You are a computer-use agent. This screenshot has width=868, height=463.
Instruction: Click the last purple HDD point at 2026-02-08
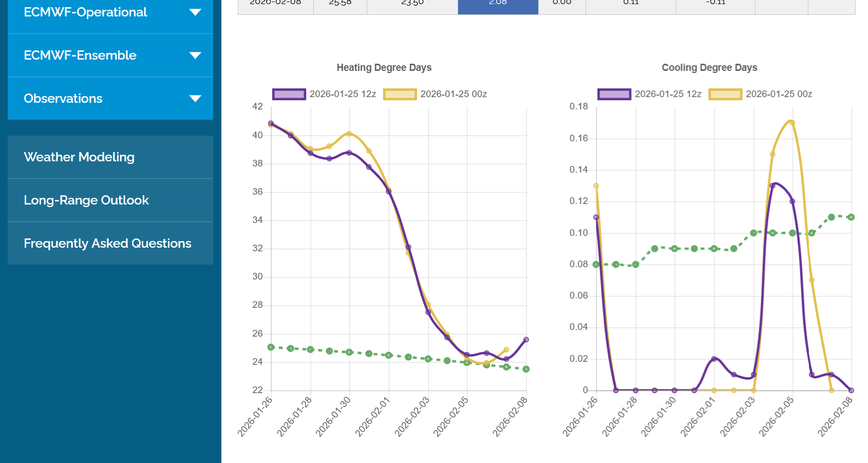(x=526, y=340)
